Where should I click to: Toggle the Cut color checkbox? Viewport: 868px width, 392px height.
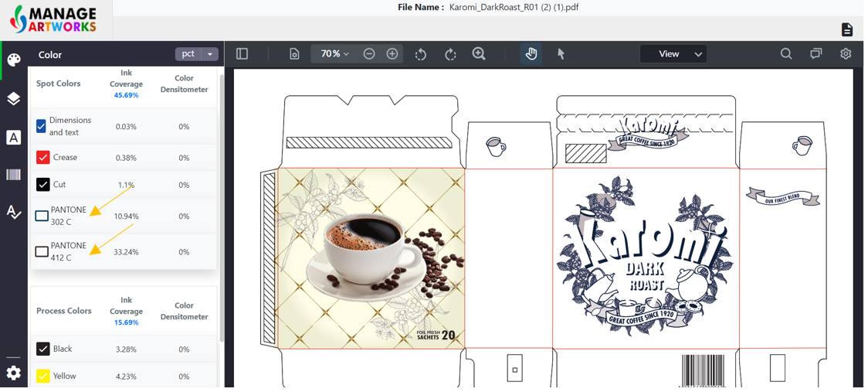point(43,185)
